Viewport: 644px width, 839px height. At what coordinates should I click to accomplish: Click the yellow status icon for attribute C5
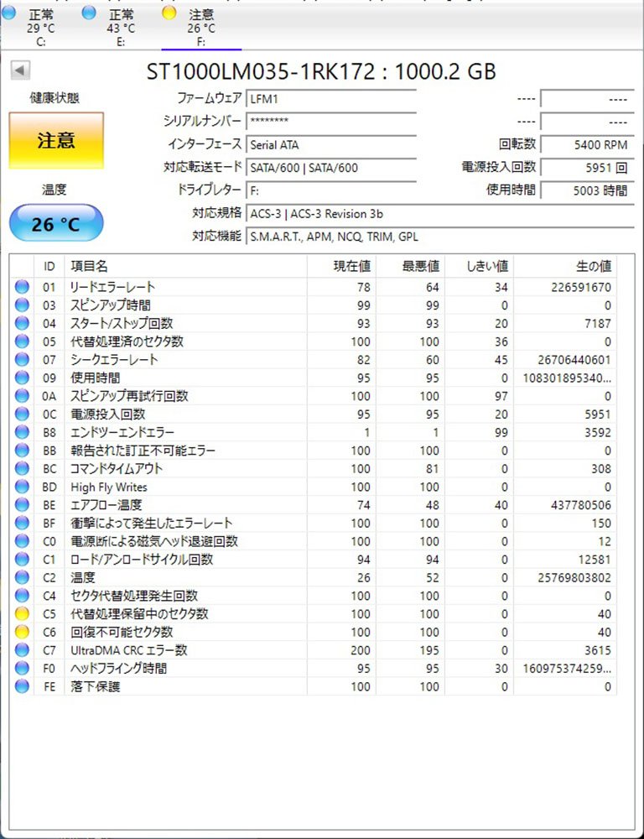pos(22,614)
